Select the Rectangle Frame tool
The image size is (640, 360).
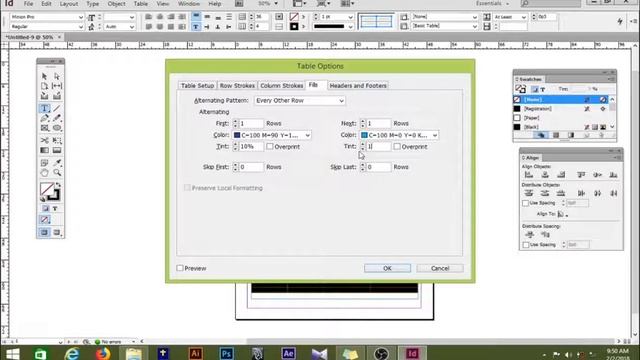click(44, 128)
